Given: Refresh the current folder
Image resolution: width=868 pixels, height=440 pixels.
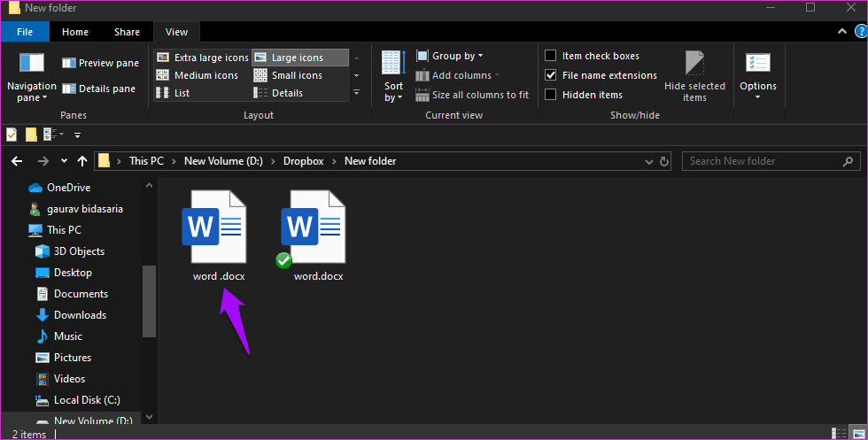Looking at the screenshot, I should click(664, 162).
